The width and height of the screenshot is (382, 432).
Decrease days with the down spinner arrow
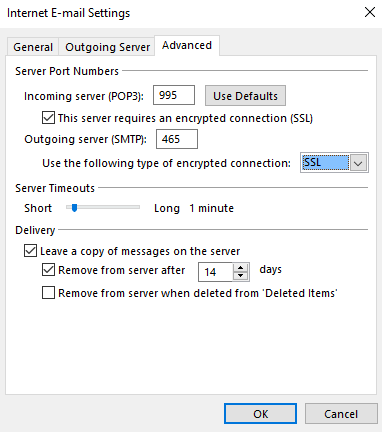241,276
